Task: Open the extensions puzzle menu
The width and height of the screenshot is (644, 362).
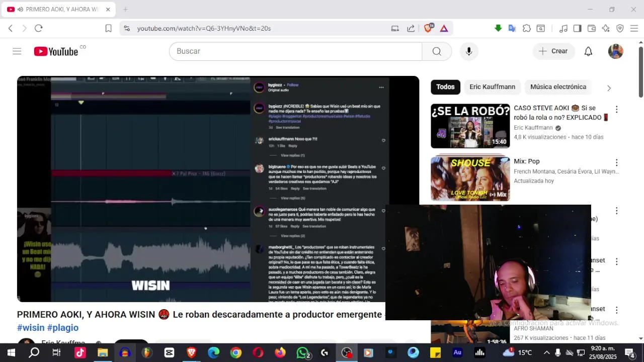Action: point(527,29)
